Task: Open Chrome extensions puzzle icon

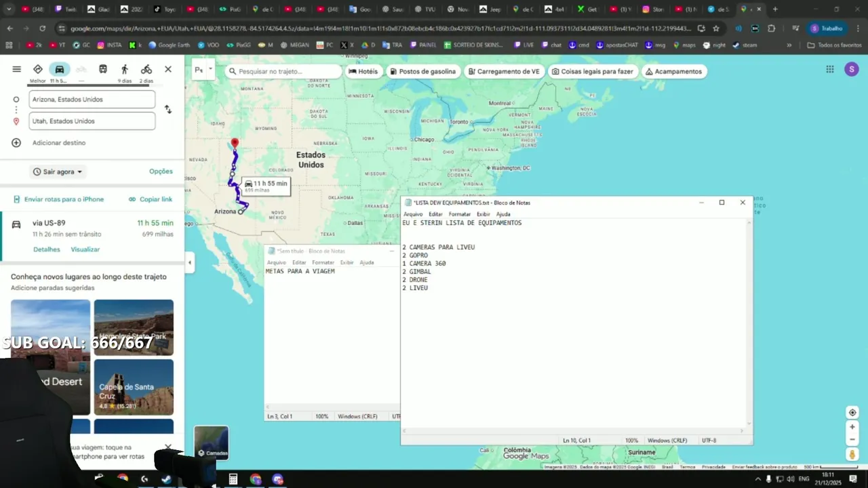Action: [x=771, y=28]
